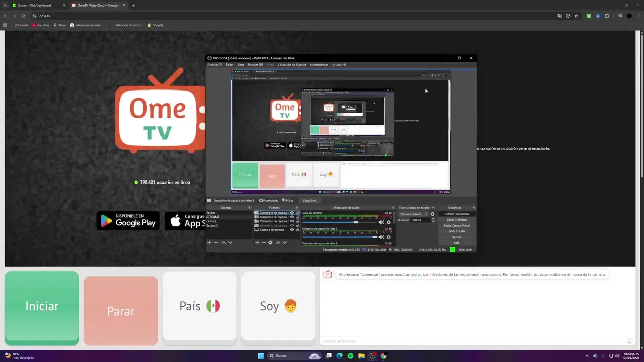The image size is (644, 362).
Task: Open File Explorer from the taskbar
Action: (361, 356)
